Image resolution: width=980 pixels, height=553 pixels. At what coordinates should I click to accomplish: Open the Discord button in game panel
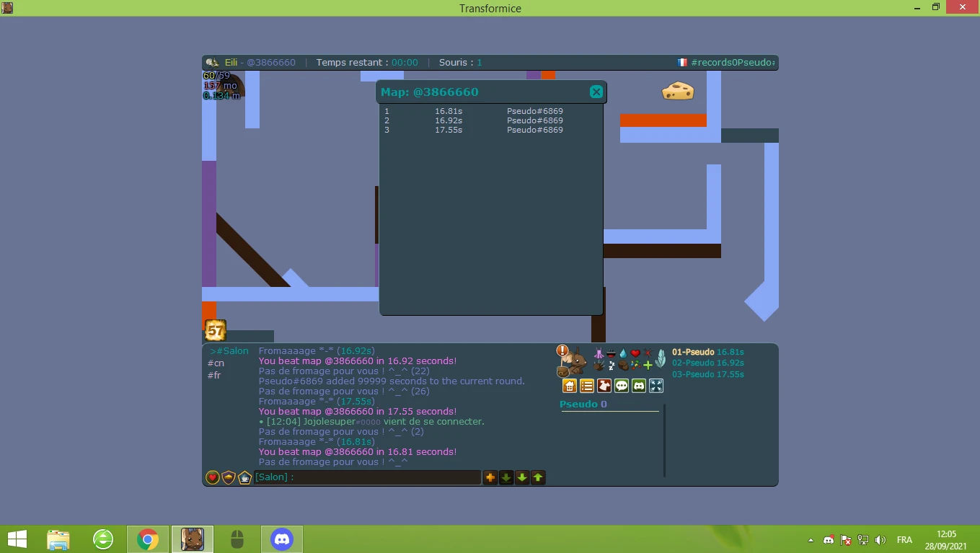639,386
